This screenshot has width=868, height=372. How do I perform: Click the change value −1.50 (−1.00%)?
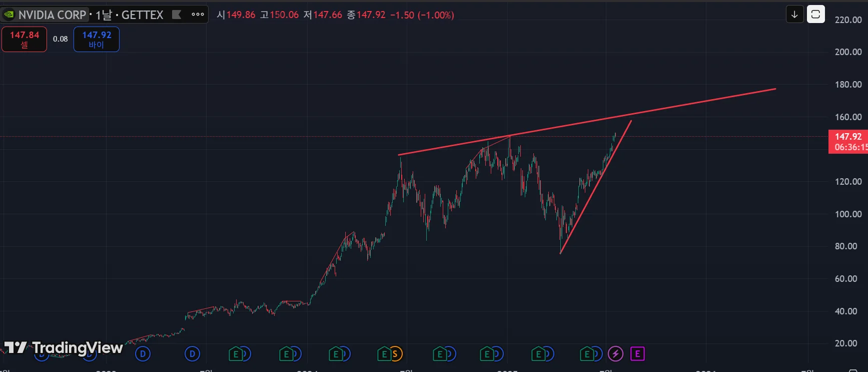pos(422,15)
